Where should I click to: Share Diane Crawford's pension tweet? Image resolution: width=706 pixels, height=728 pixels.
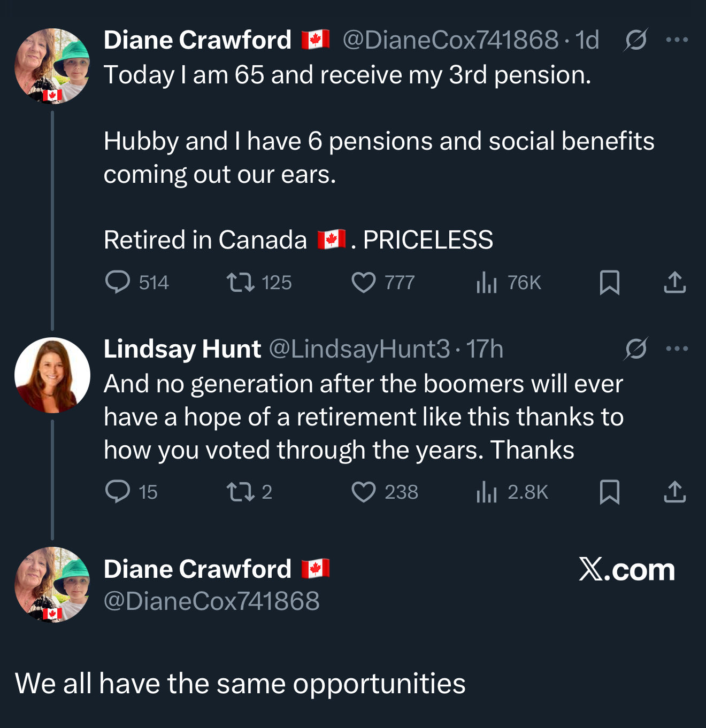pyautogui.click(x=674, y=282)
